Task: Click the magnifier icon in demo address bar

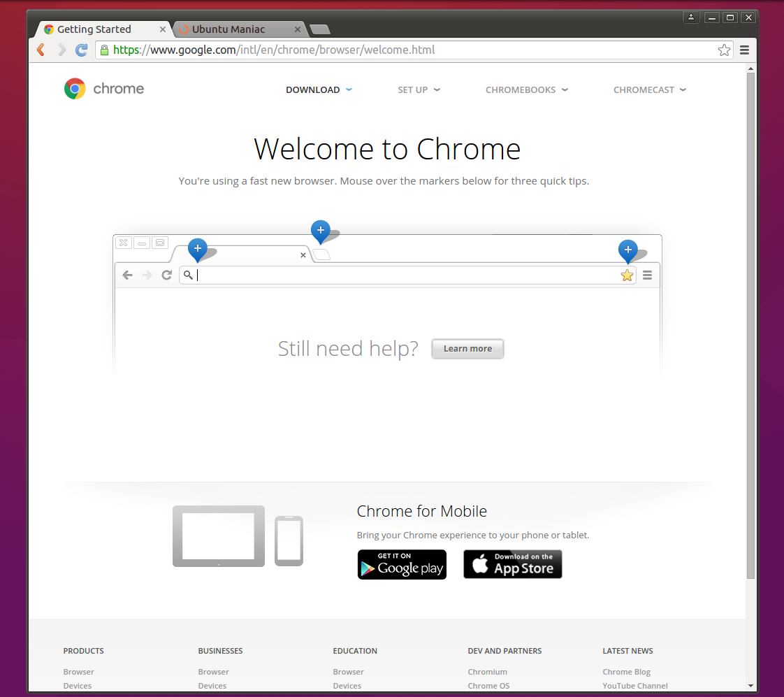Action: pyautogui.click(x=188, y=275)
